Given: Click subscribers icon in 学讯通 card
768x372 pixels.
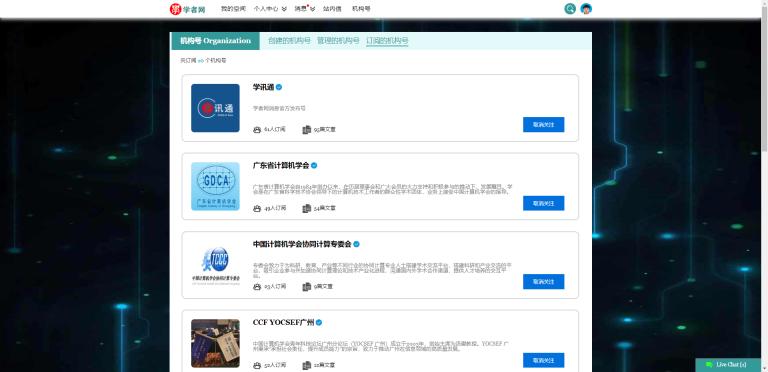Looking at the screenshot, I should pos(257,130).
